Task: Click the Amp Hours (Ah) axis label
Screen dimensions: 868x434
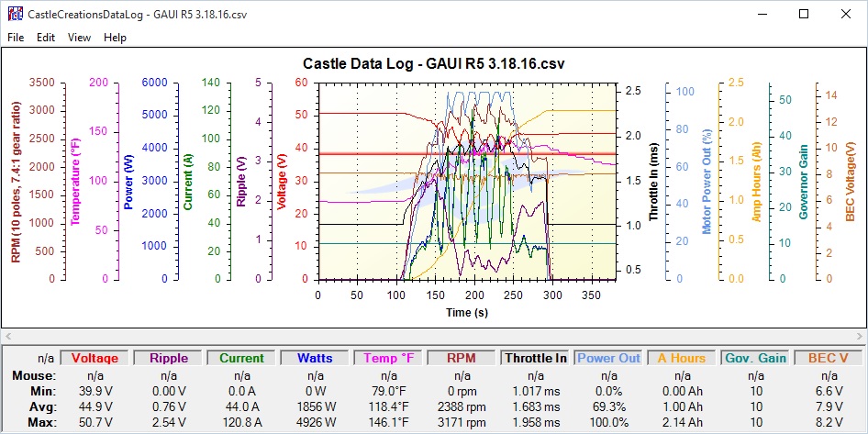Action: point(757,182)
